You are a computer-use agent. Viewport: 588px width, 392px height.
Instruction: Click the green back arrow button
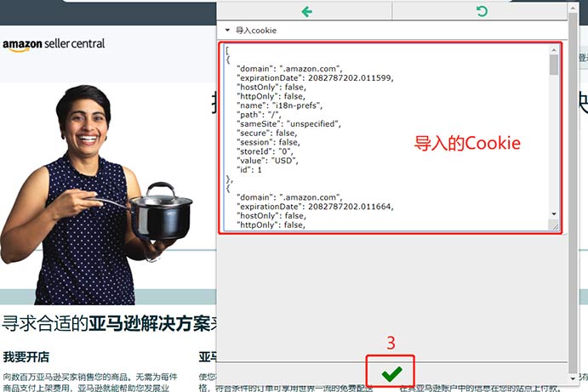pos(306,11)
